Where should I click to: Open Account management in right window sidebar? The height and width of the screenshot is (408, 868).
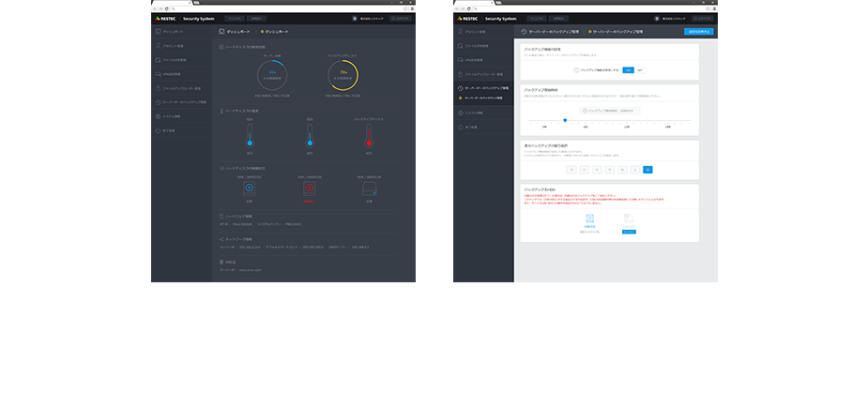pos(484,32)
